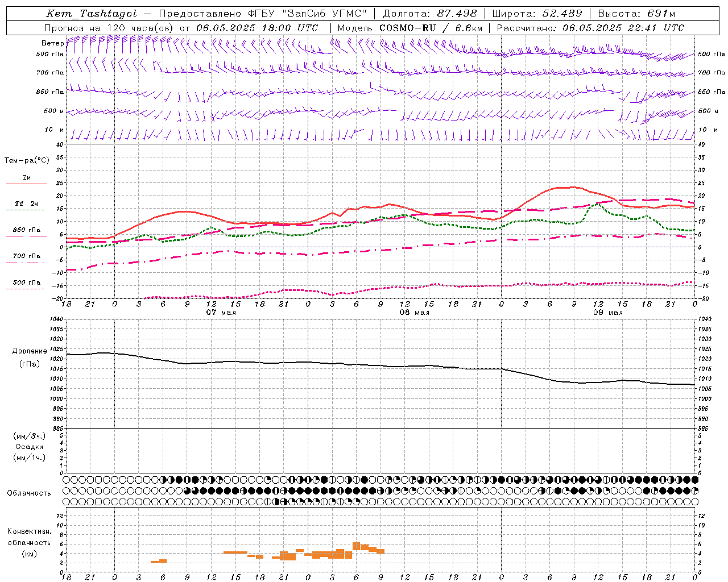The width and height of the screenshot is (728, 582).
Task: Click the Тем-ра(°C) chart label
Action: (x=27, y=161)
